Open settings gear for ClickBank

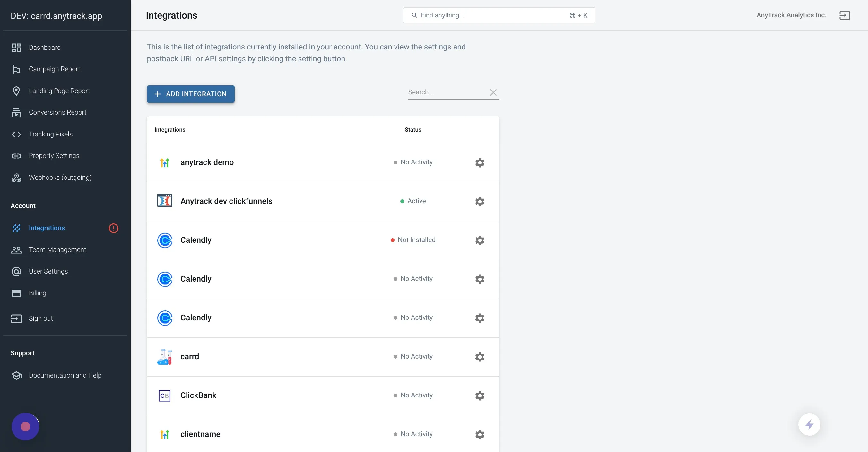point(480,395)
